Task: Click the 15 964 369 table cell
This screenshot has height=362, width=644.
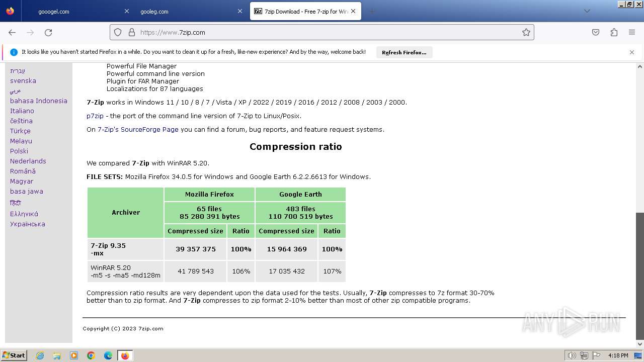Action: pyautogui.click(x=287, y=249)
